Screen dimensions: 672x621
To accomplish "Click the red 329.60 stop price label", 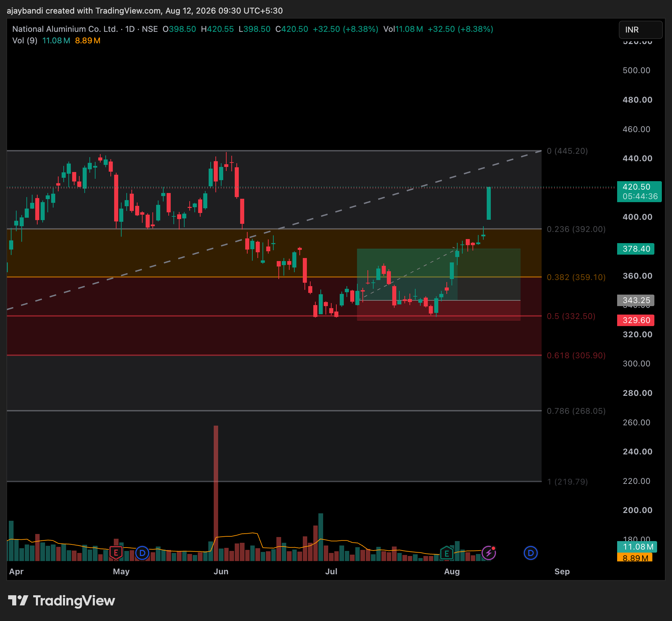I will (x=636, y=320).
